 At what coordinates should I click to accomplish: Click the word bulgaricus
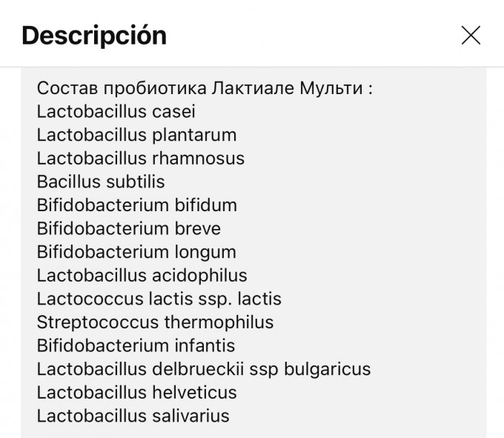[328, 369]
